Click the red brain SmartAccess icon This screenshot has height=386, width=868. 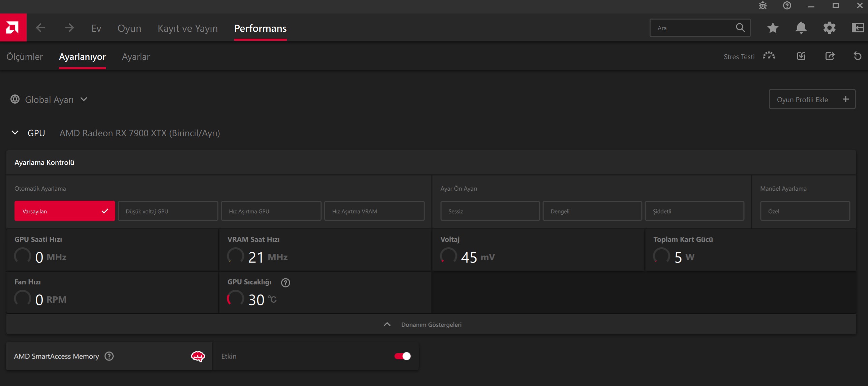click(x=198, y=356)
